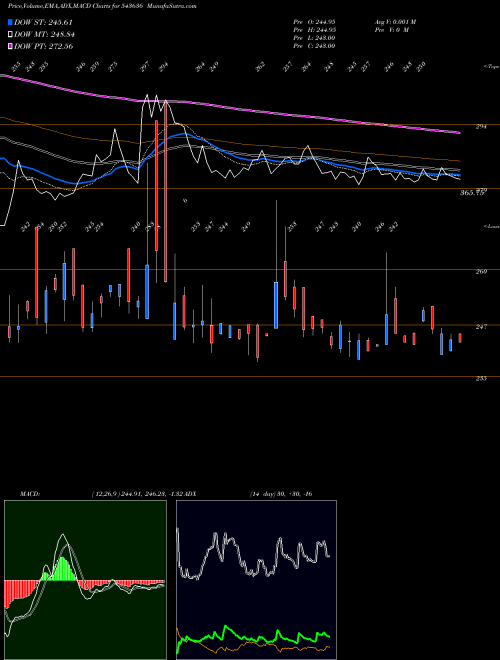Click the ADX '(14 day)' values text
This screenshot has height=660, width=500.
point(281,494)
